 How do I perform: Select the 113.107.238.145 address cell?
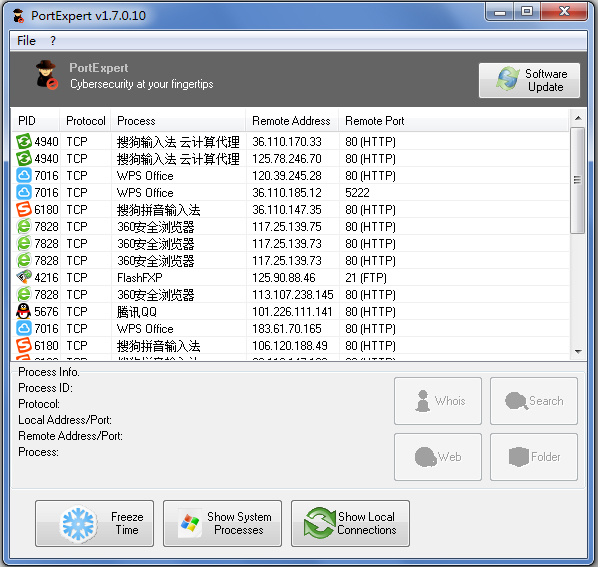point(293,294)
